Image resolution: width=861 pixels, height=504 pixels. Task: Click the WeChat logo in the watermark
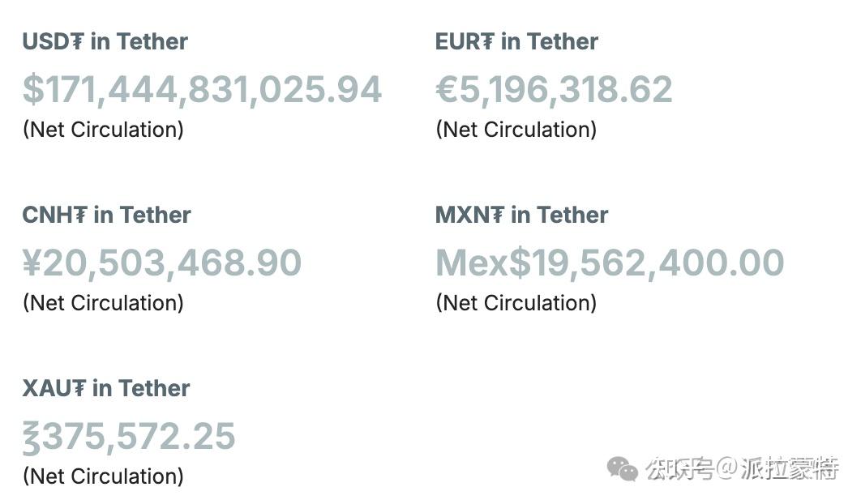[x=623, y=468]
